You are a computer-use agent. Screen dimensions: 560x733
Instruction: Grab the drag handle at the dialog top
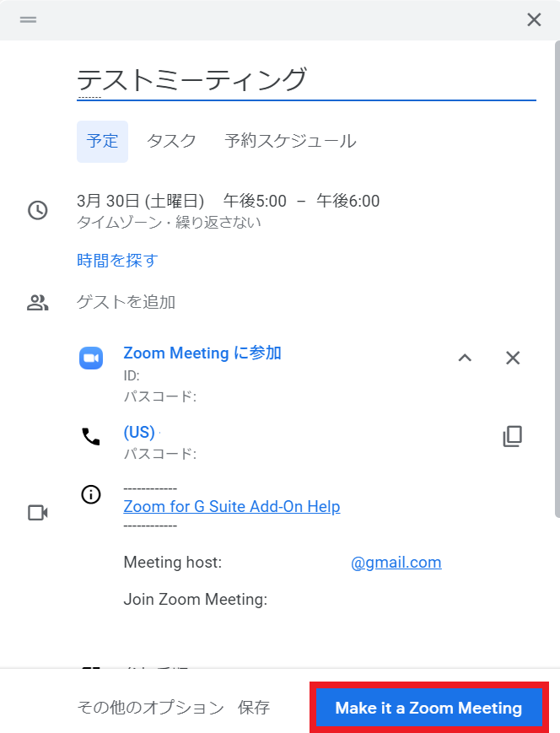[28, 19]
